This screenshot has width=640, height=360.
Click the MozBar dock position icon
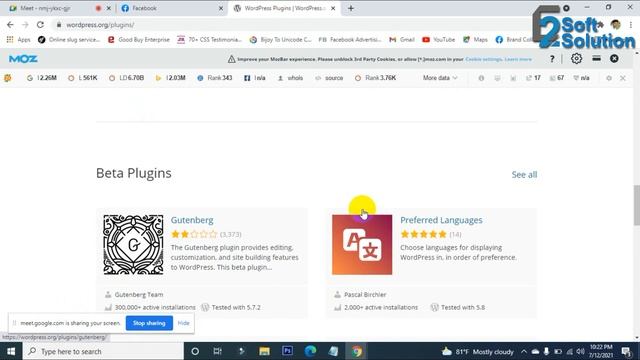[x=596, y=59]
